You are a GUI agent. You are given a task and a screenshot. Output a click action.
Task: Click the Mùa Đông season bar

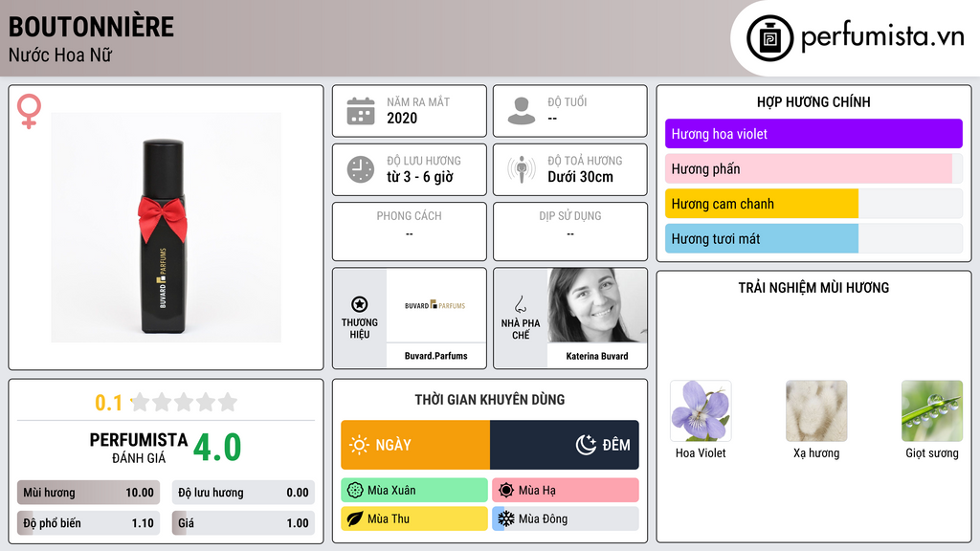point(566,518)
